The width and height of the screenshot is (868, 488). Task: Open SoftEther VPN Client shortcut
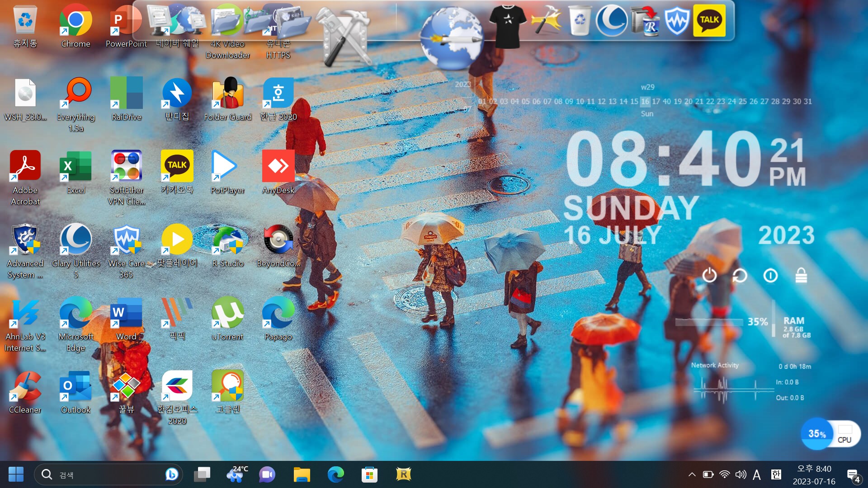click(x=126, y=178)
